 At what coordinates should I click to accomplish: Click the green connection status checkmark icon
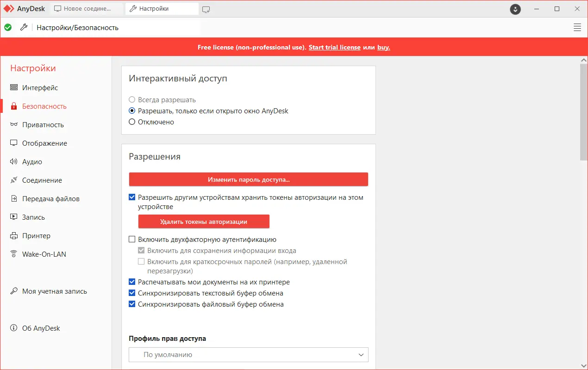8,27
